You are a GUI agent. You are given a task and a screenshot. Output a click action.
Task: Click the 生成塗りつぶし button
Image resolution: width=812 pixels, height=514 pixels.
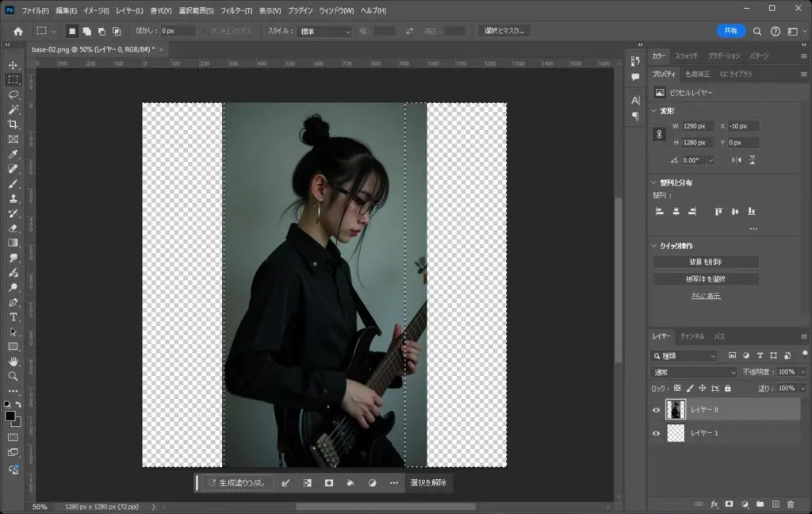click(237, 483)
